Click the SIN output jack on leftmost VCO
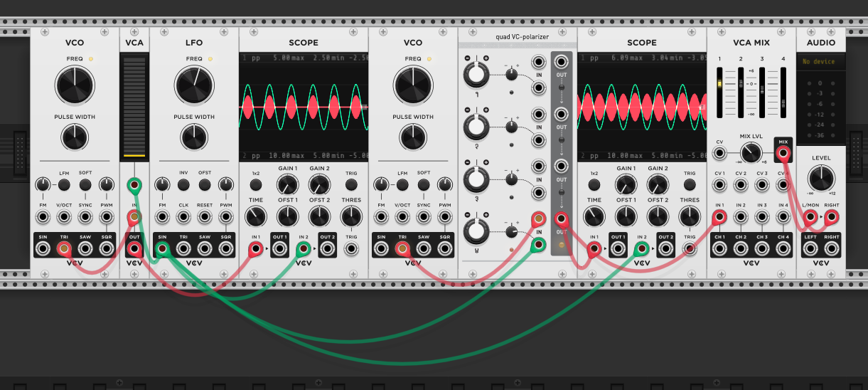 tap(43, 249)
